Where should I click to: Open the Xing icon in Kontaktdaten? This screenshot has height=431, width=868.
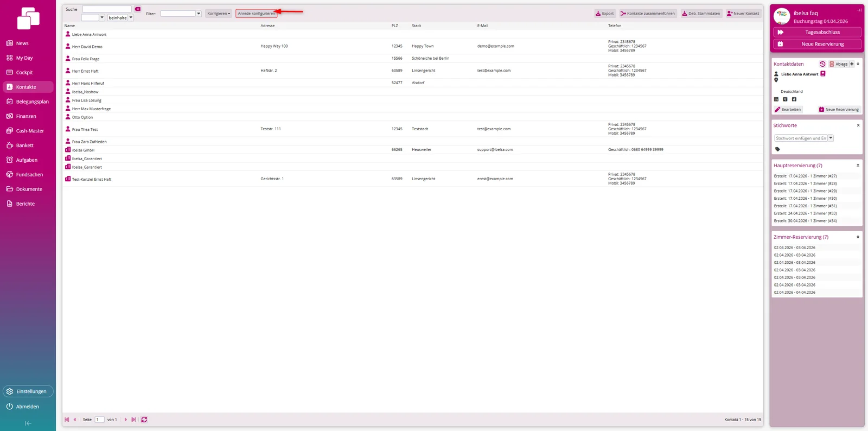[x=785, y=99]
